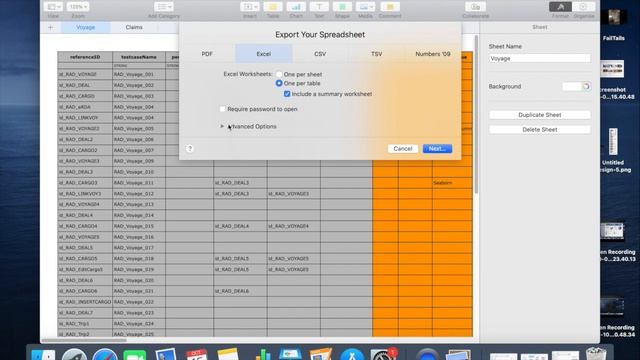Toggle Include a summary worksheet checkbox
The height and width of the screenshot is (360, 640).
[287, 94]
